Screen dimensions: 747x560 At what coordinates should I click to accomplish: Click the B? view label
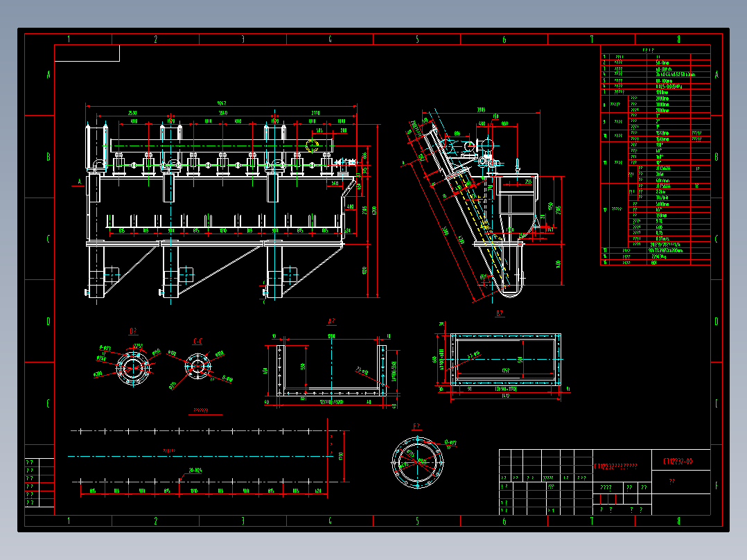pyautogui.click(x=499, y=313)
